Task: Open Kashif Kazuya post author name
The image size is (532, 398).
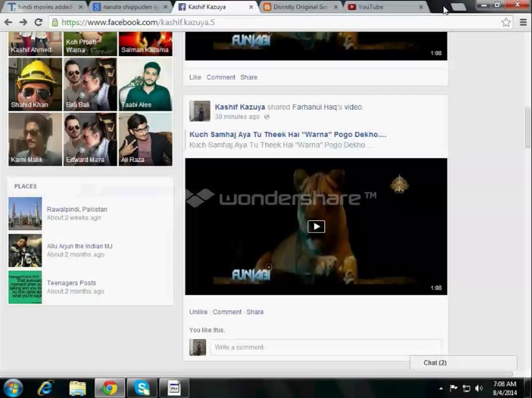Action: [x=240, y=107]
